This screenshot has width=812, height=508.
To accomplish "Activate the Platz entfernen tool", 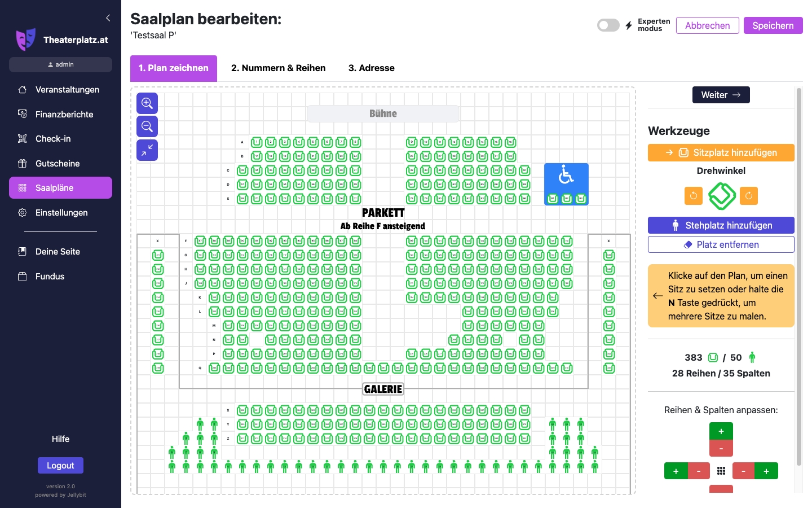I will pyautogui.click(x=721, y=244).
